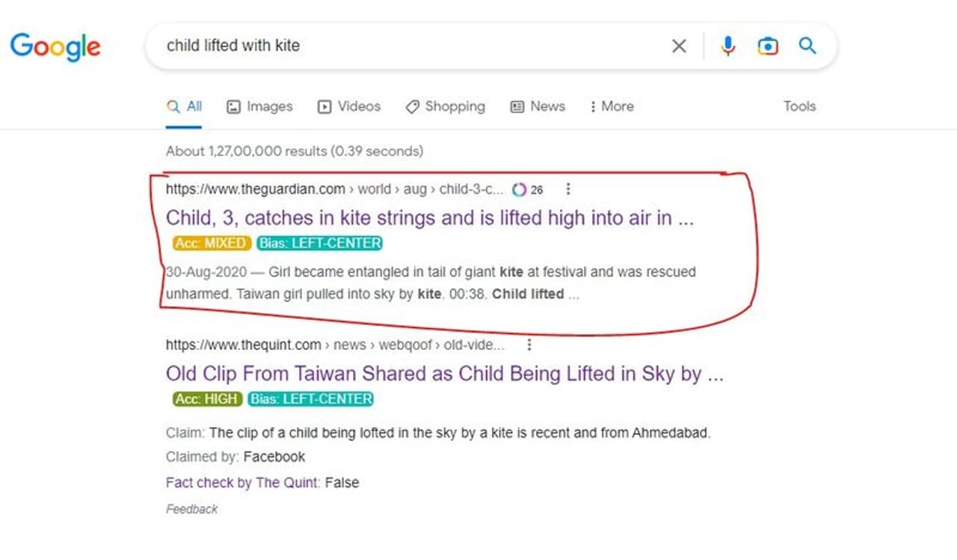Click the blue magnifier search button
This screenshot has height=560, width=957.
pyautogui.click(x=807, y=46)
